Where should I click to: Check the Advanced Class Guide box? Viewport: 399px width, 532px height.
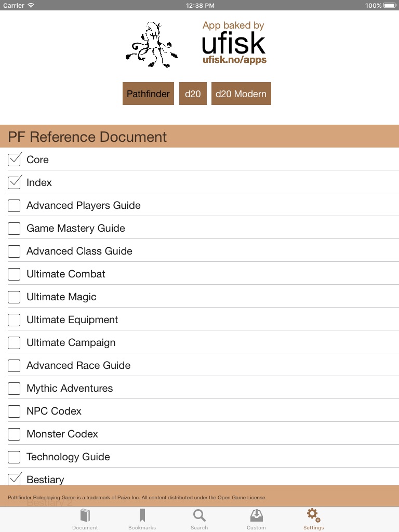point(14,251)
